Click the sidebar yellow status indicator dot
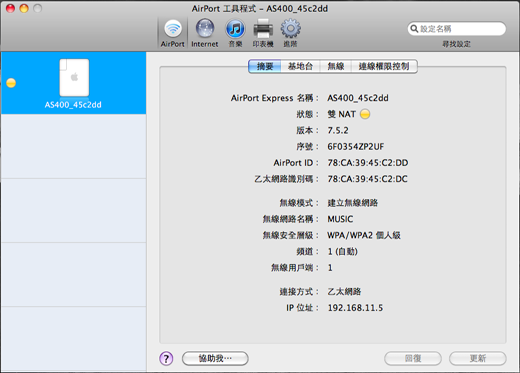Viewport: 520px width, 373px height. click(11, 83)
